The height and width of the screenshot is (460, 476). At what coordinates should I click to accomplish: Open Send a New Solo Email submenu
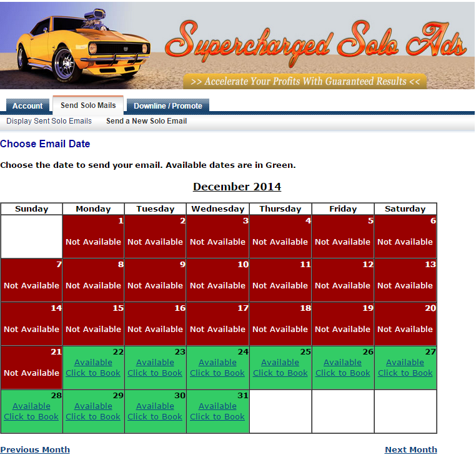click(x=146, y=121)
